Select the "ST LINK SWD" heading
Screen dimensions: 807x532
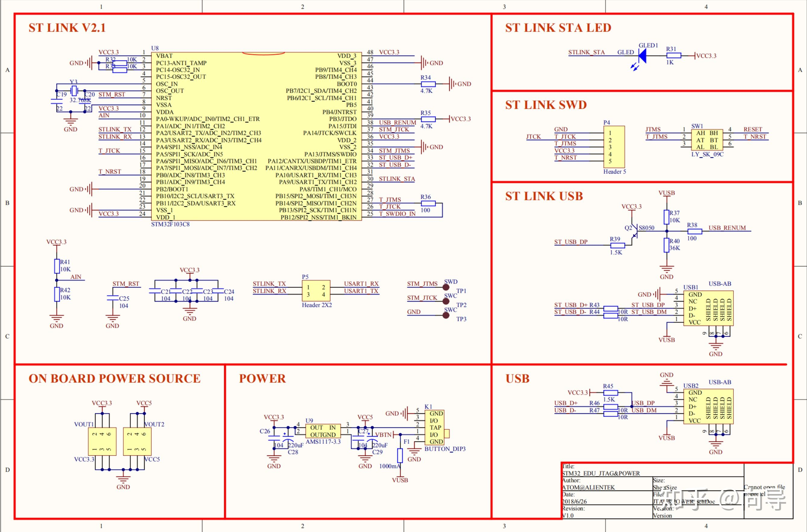coord(546,105)
